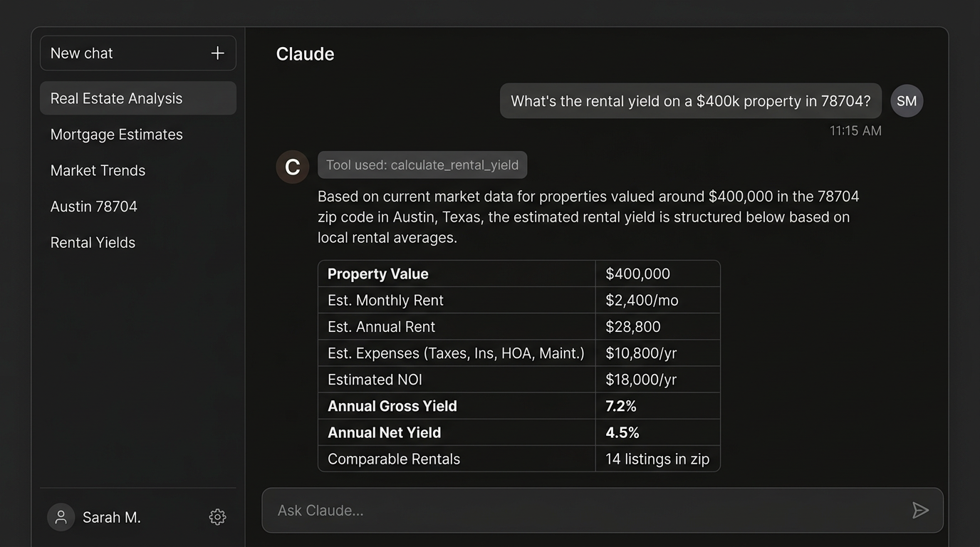Select the Austin 78704 chat

pos(95,207)
